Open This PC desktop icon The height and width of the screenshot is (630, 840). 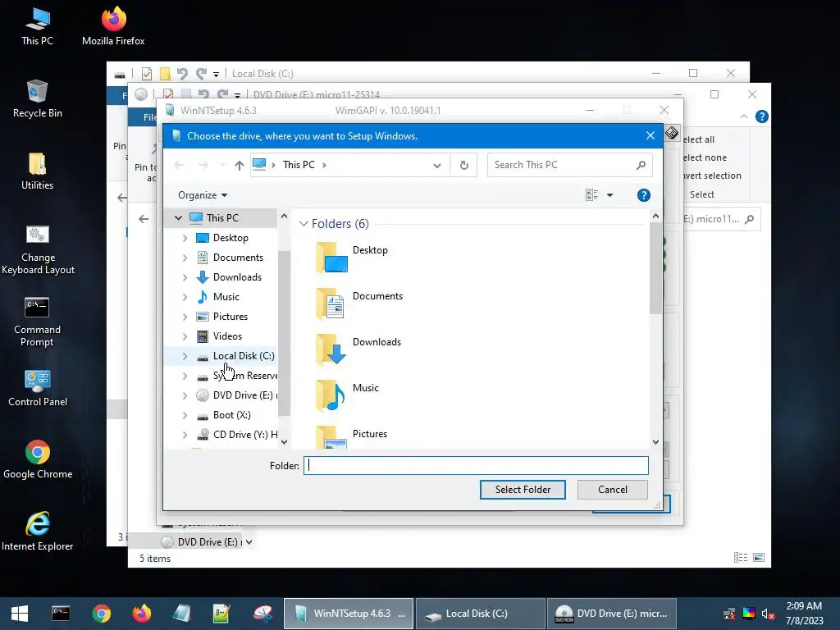(37, 26)
